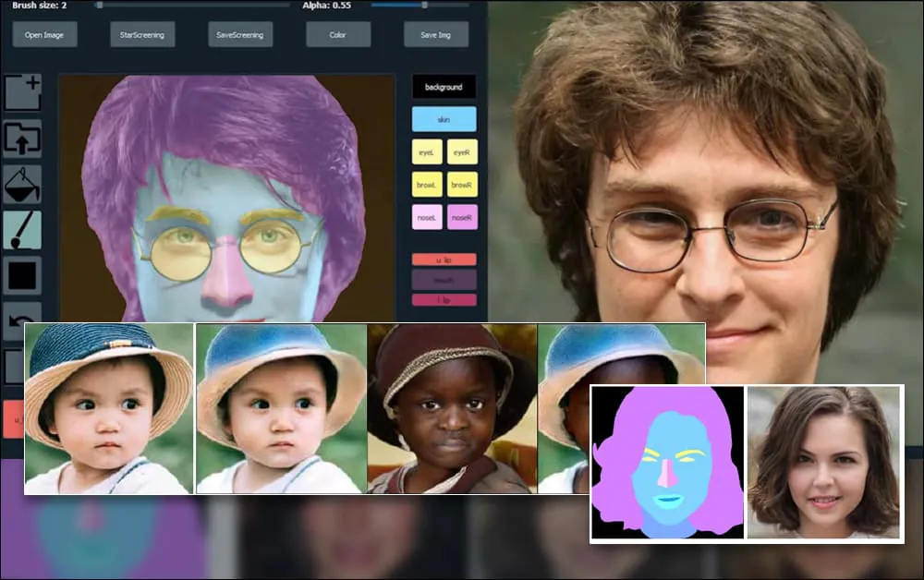Screen dimensions: 924x580
Task: Choose the eyeL label swatch
Action: (426, 151)
